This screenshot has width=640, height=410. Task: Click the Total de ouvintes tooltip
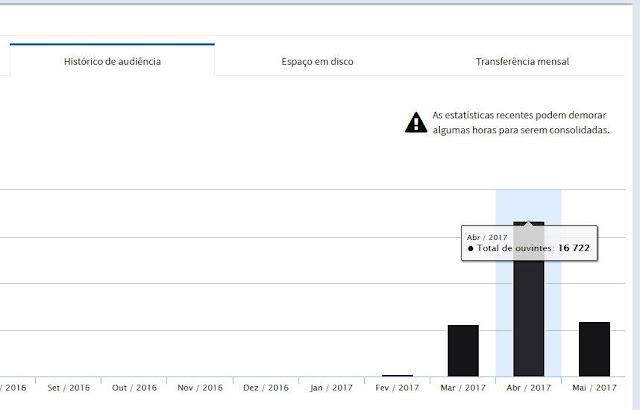[529, 243]
